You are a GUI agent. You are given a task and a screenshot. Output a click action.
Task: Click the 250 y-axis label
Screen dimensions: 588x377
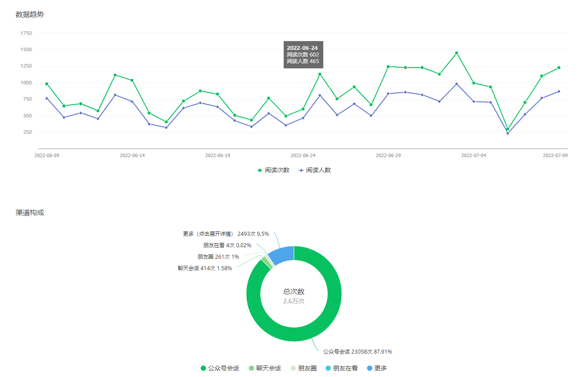tap(27, 132)
